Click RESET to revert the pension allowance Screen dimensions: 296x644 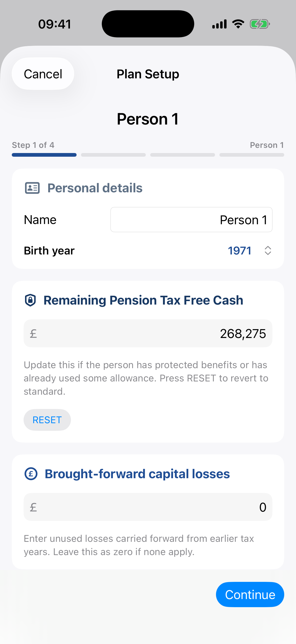[47, 420]
